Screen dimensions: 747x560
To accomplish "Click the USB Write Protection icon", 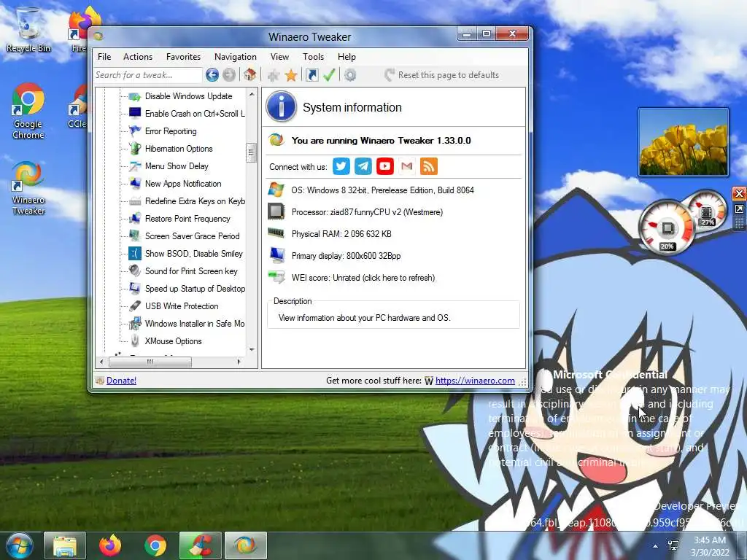I will point(135,306).
